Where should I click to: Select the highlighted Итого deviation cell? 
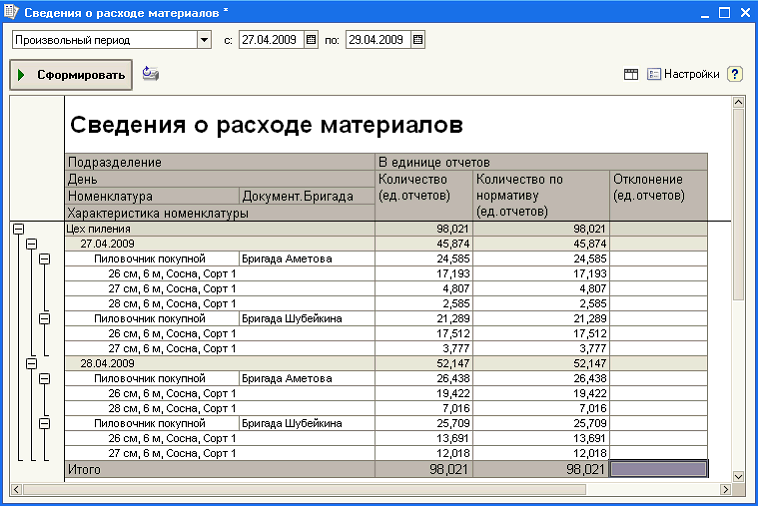click(x=658, y=469)
